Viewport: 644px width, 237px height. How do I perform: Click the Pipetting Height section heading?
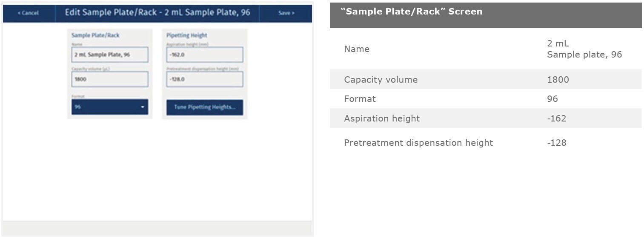click(x=187, y=35)
